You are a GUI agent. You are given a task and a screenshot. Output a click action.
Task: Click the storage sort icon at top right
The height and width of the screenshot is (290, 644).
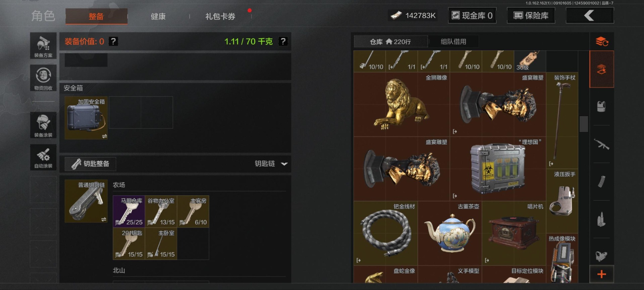click(x=602, y=42)
